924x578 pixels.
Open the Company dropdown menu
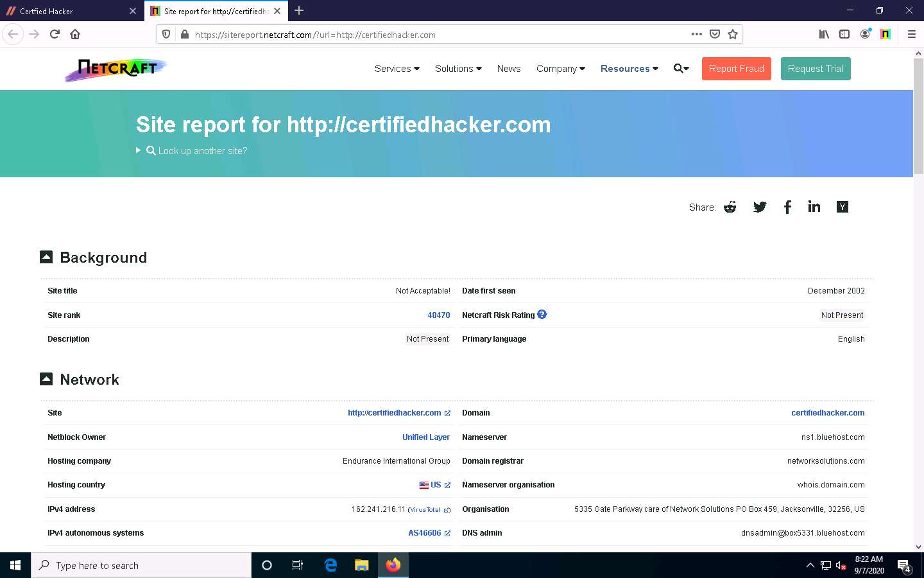(560, 69)
